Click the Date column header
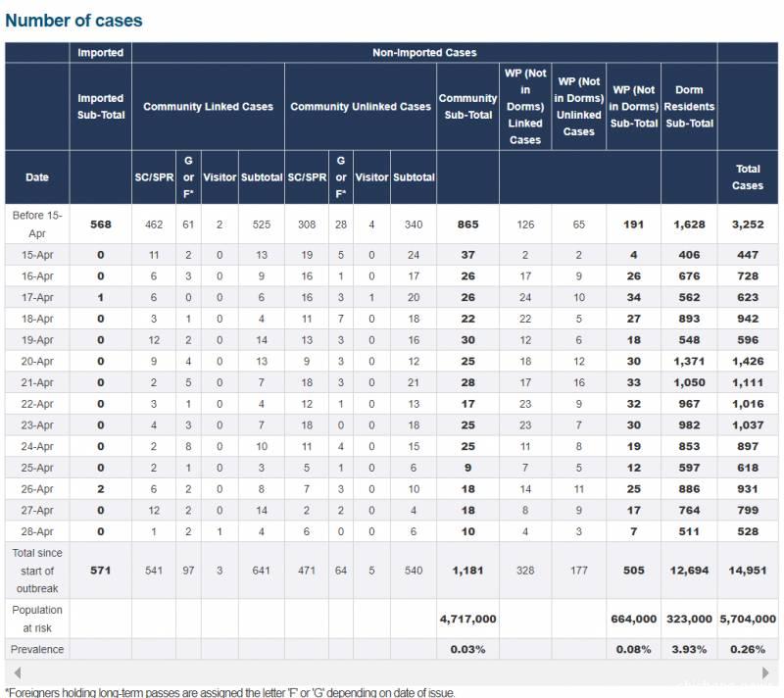The image size is (784, 698). 37,177
